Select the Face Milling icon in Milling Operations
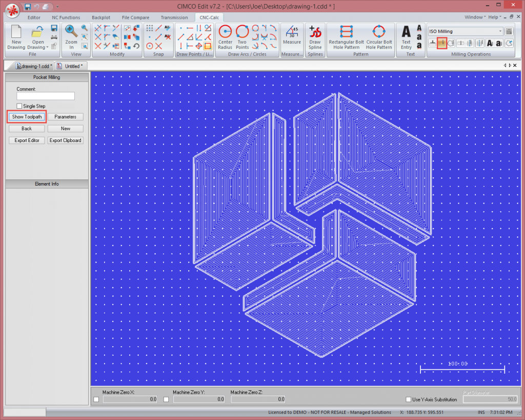 tap(432, 43)
